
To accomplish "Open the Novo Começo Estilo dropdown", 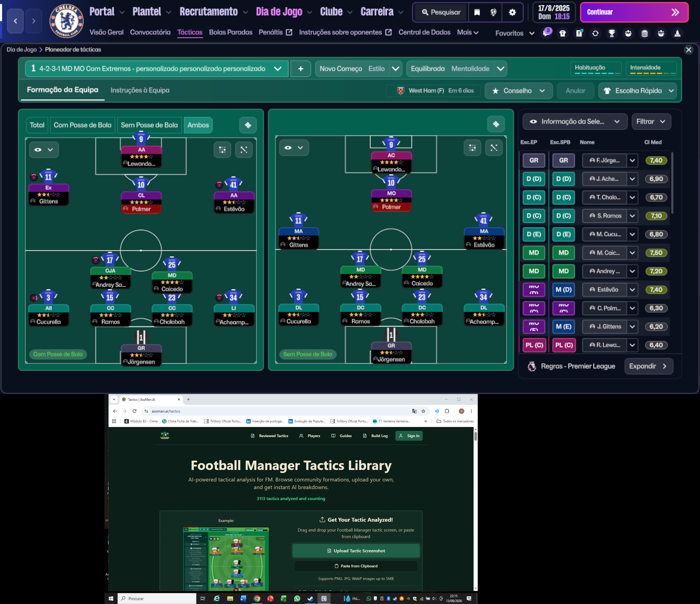I will pyautogui.click(x=358, y=69).
